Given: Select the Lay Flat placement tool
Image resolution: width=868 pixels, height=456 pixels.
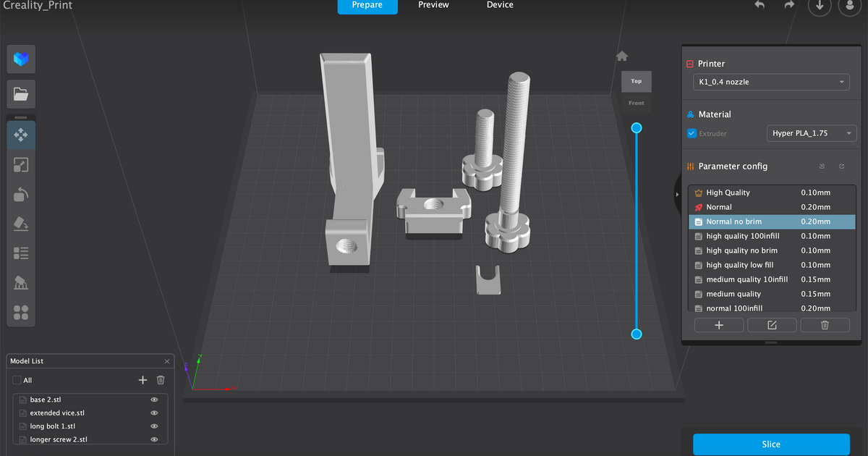Looking at the screenshot, I should 21,224.
